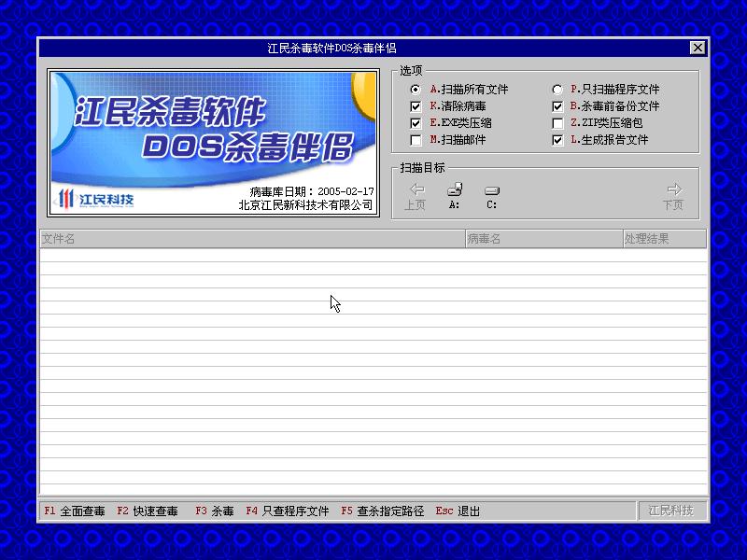Start F2 快速查毒 quick scan
Screen dimensions: 747x560
[x=148, y=511]
